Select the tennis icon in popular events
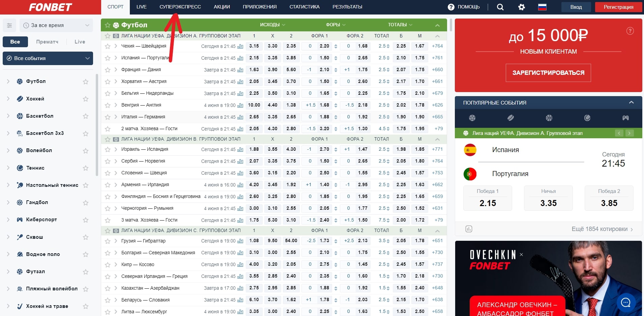The width and height of the screenshot is (644, 316). (587, 118)
